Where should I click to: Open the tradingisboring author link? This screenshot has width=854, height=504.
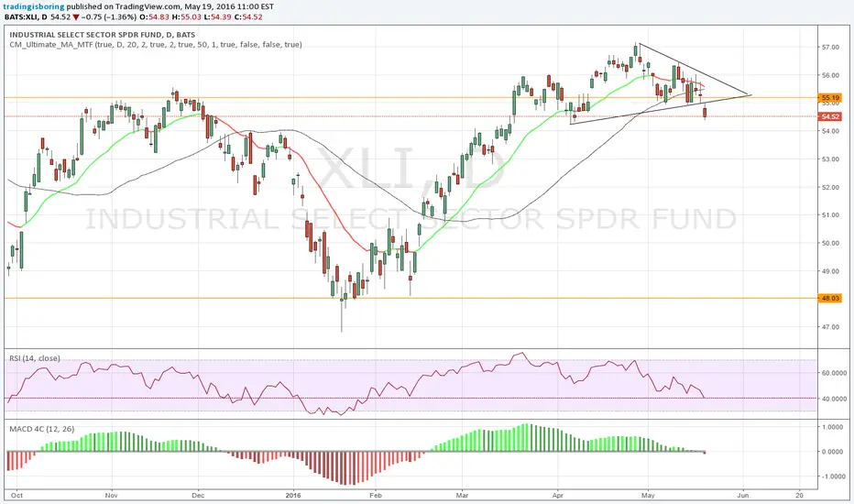35,6
